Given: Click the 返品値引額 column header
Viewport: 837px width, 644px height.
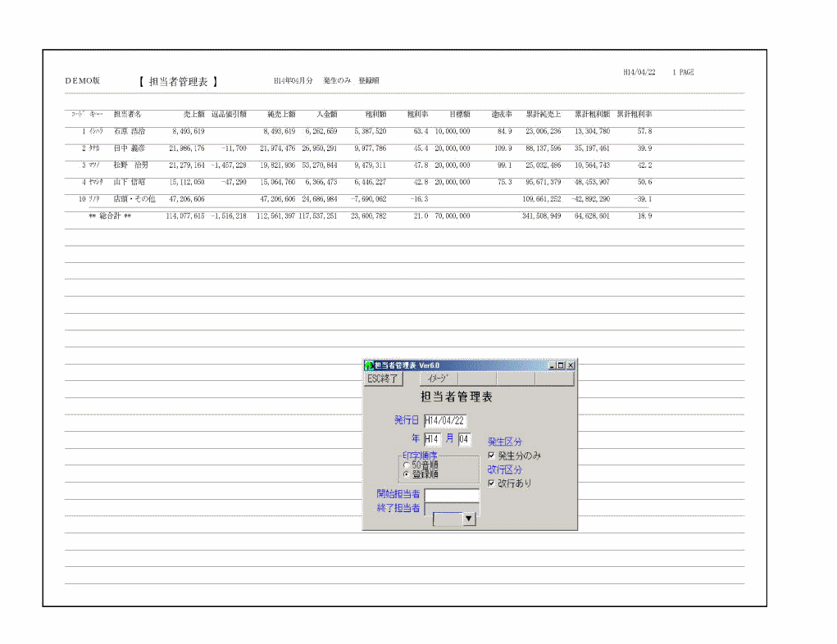Looking at the screenshot, I should (x=229, y=114).
